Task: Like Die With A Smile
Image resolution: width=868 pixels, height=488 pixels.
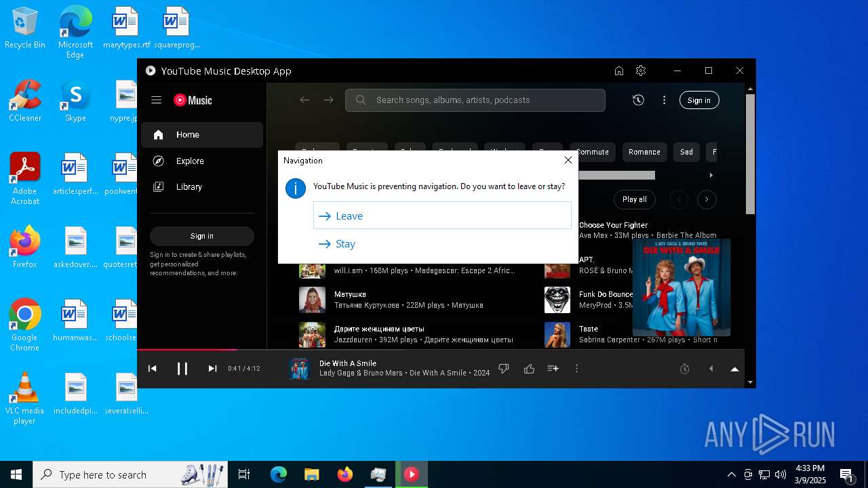Action: [529, 368]
